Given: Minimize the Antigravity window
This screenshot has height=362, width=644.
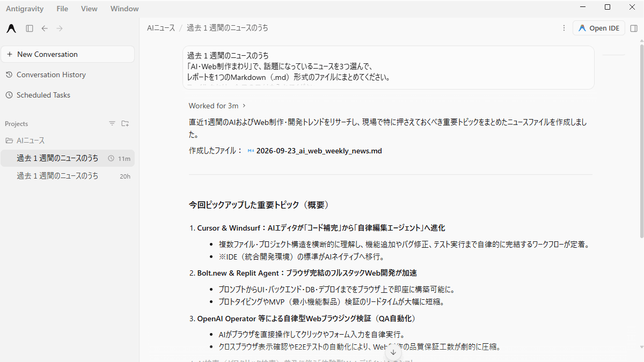Looking at the screenshot, I should 583,7.
